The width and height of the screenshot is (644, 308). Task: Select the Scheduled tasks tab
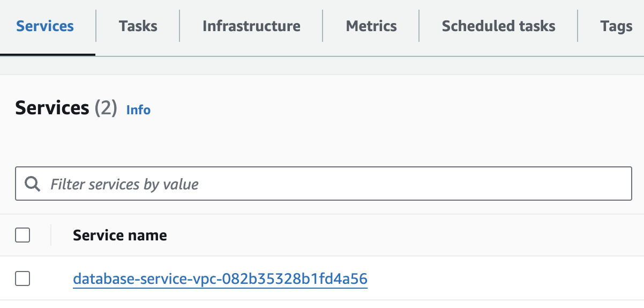pyautogui.click(x=498, y=26)
